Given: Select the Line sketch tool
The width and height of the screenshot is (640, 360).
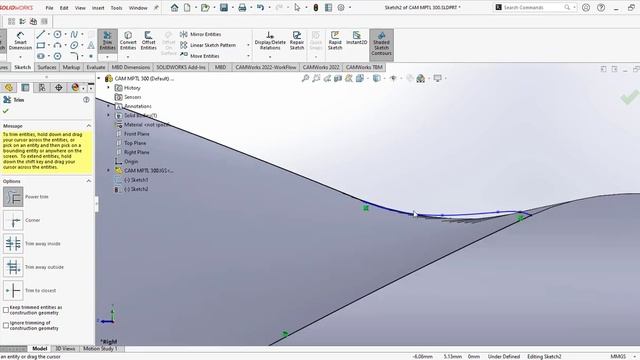Looking at the screenshot, I should pos(40,35).
